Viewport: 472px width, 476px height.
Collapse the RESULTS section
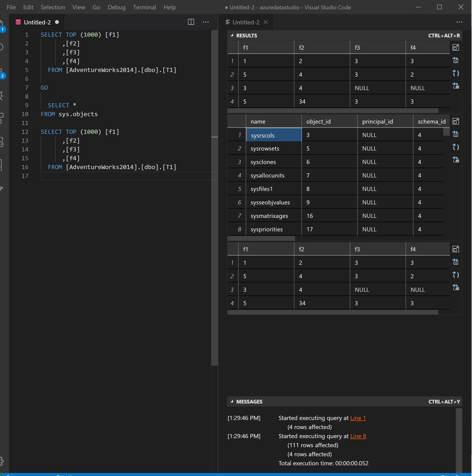[x=232, y=35]
